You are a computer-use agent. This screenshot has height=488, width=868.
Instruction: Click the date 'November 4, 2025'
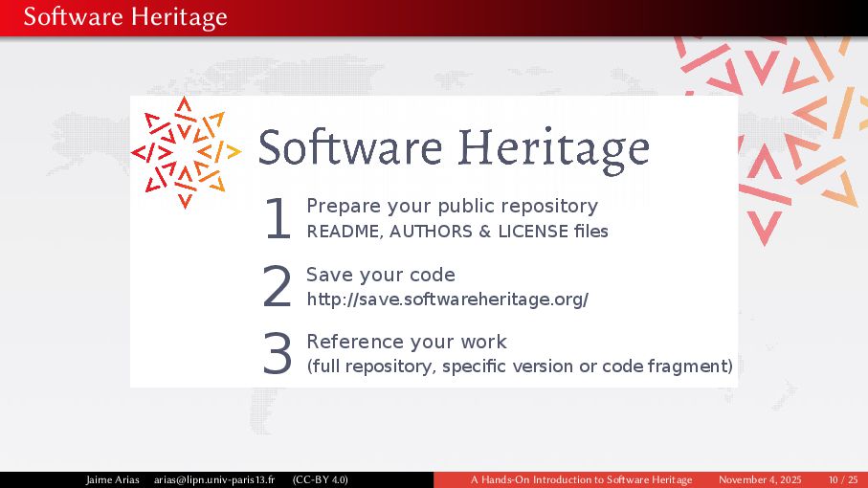click(760, 479)
